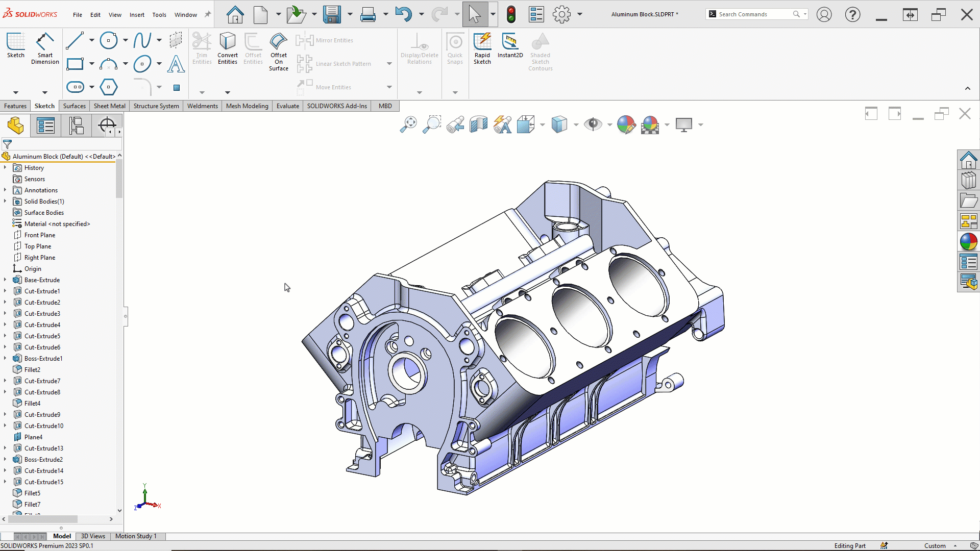
Task: Choose the Polygon sketch tool
Action: pos(108,87)
